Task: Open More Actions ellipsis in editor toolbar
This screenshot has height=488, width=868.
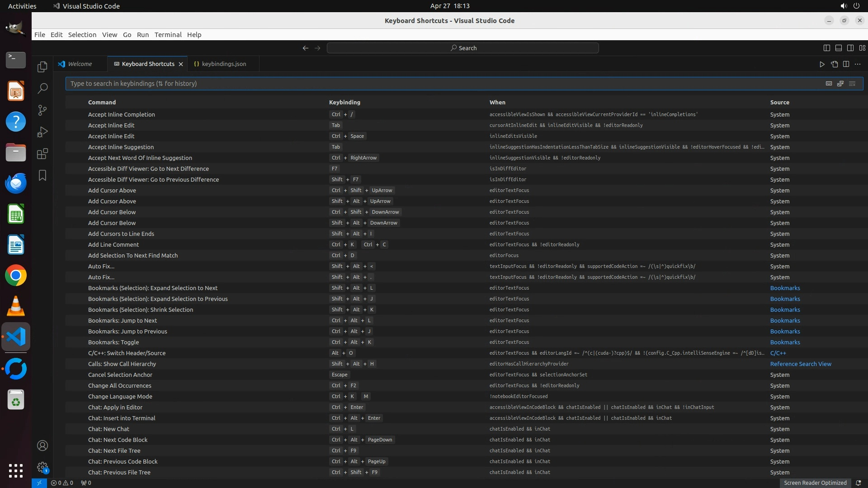Action: [858, 64]
